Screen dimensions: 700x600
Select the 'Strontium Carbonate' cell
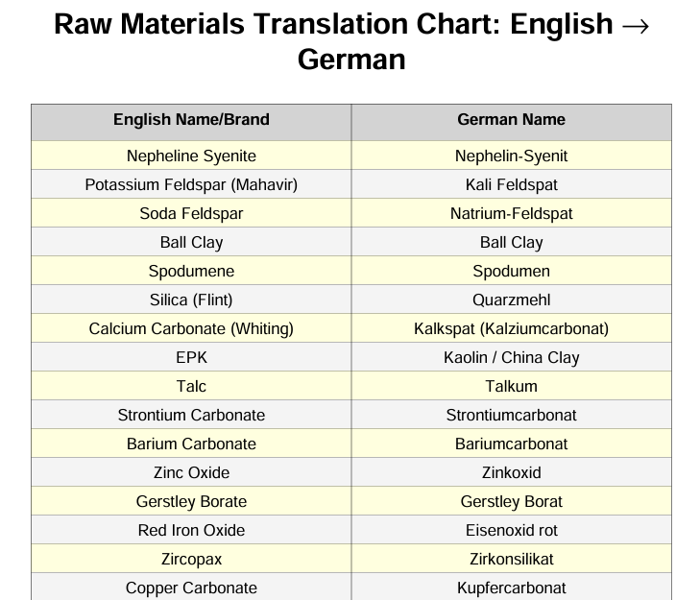coord(191,415)
